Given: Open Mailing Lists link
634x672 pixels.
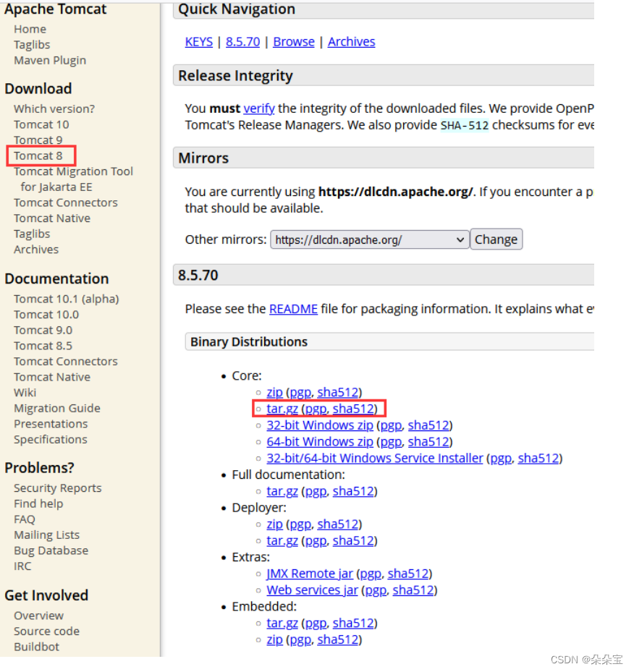Looking at the screenshot, I should click(47, 535).
